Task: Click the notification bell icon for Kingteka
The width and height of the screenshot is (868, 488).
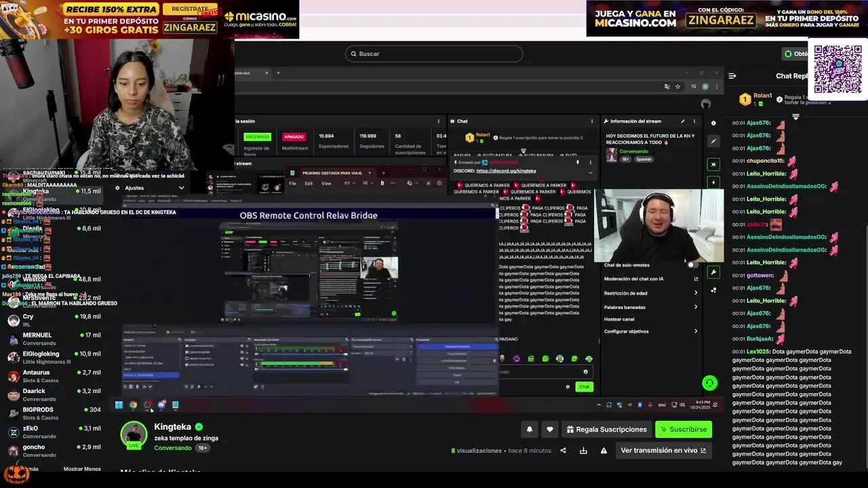Action: pyautogui.click(x=530, y=429)
